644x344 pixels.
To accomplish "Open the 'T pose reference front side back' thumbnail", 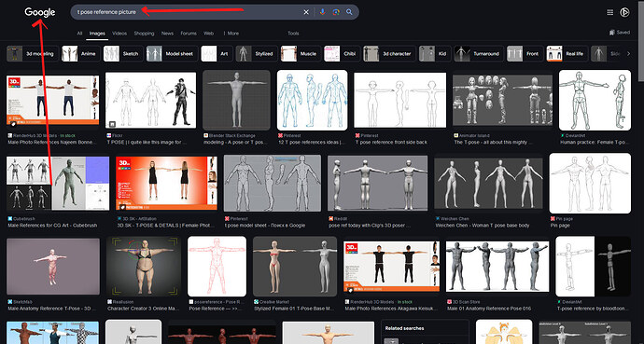I will coord(400,100).
